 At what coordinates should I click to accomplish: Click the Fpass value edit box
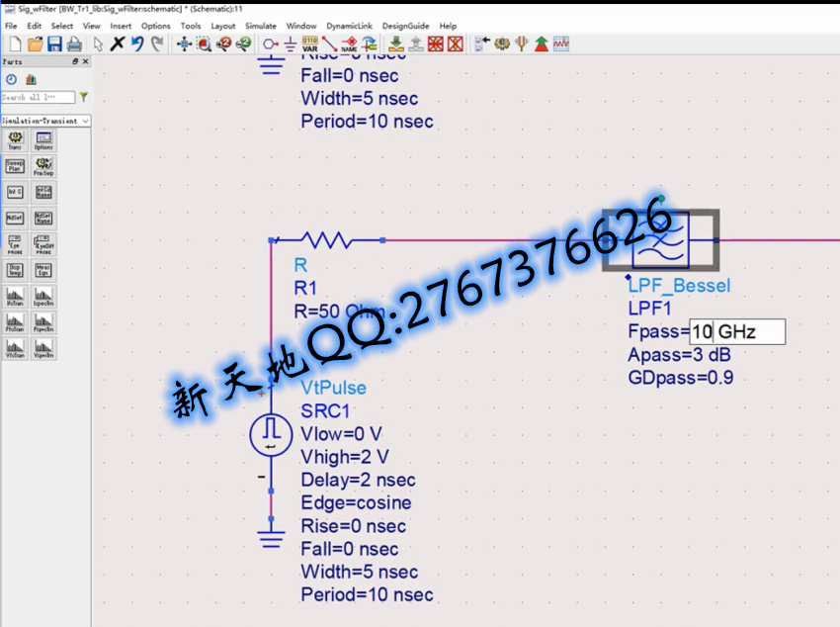click(737, 331)
